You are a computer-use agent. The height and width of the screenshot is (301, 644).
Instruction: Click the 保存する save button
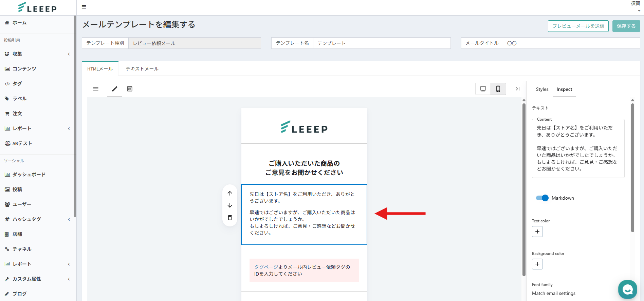(x=626, y=26)
